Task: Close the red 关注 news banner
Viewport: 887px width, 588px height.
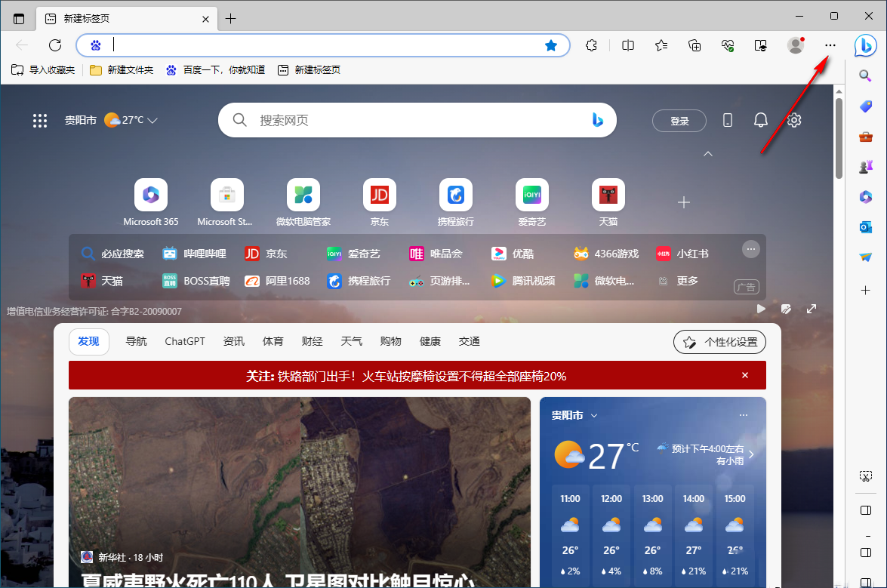Action: tap(745, 375)
